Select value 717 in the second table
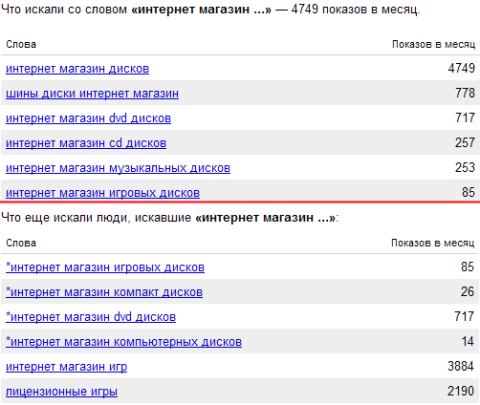480x405 pixels. click(464, 316)
